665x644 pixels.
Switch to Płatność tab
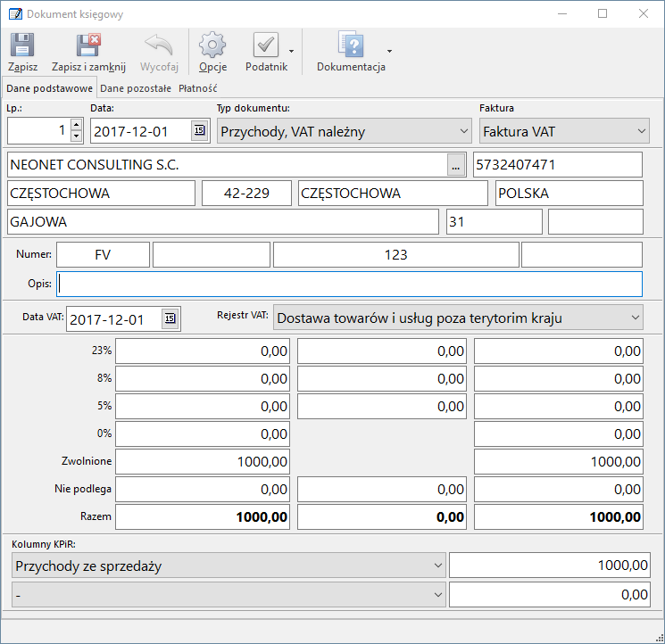(x=198, y=88)
